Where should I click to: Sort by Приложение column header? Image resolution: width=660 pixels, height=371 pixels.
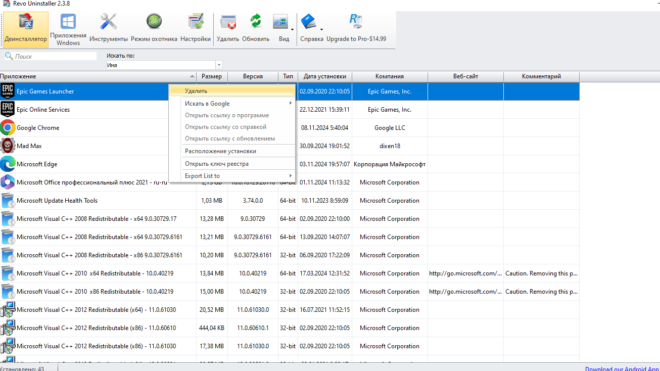pos(98,76)
